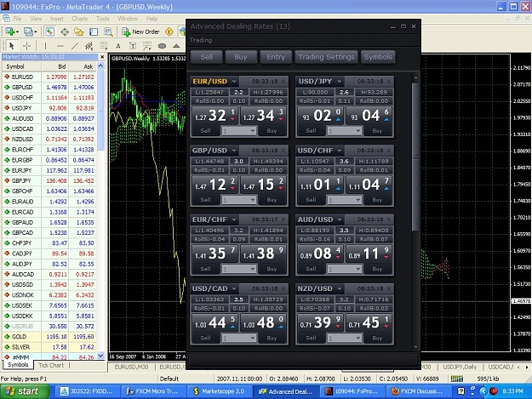Switch to FXCM Micro Tr... taskbar item
Screen dimensions: 532x399
(x=153, y=391)
